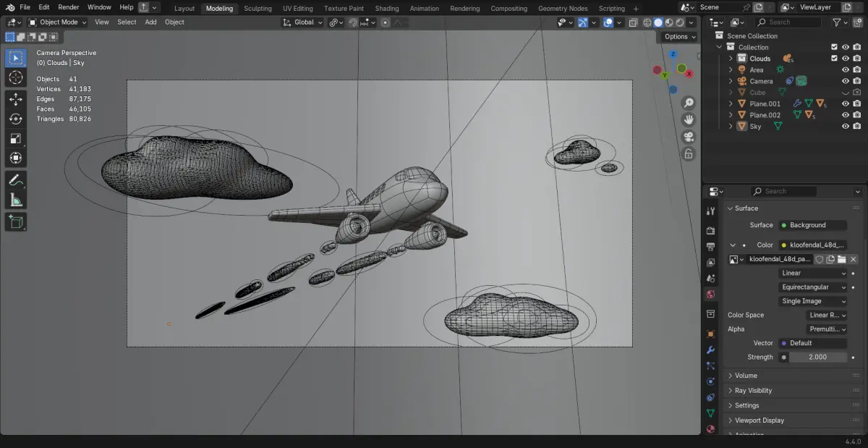Select the Add Cube tool
The height and width of the screenshot is (448, 868).
[16, 222]
